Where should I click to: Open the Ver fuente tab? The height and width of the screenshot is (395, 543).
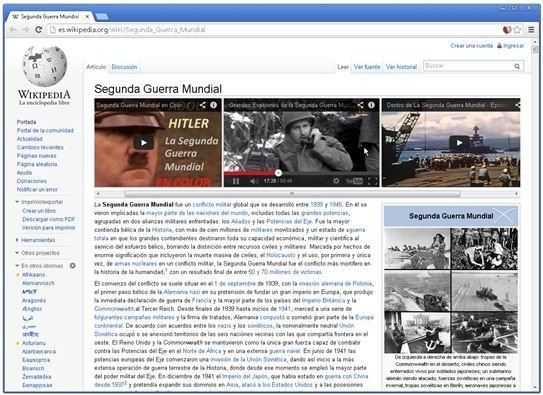coord(367,67)
